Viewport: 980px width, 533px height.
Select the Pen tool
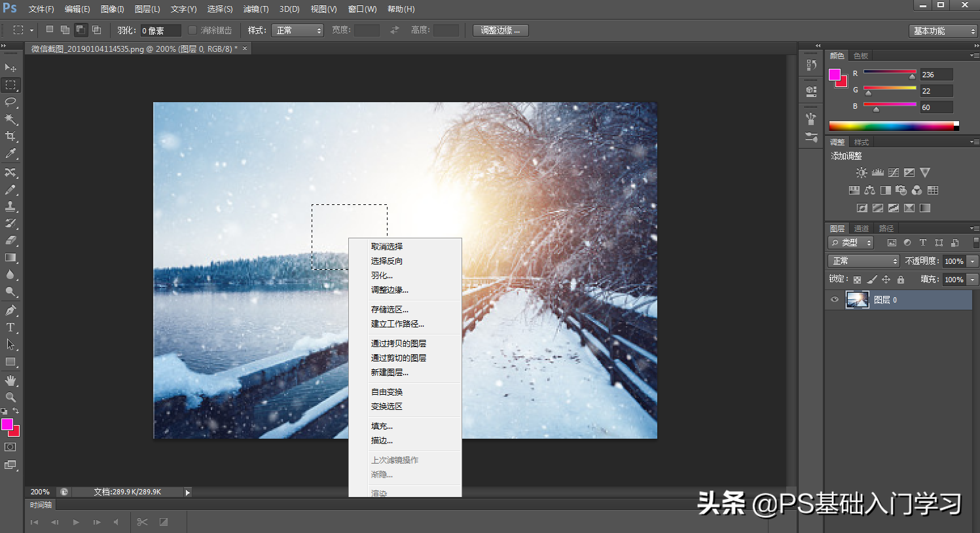click(10, 310)
